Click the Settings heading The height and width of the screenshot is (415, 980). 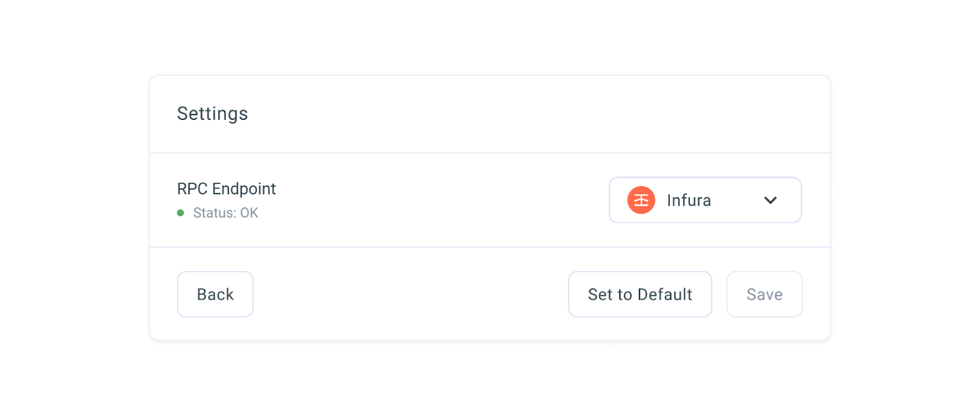click(213, 114)
